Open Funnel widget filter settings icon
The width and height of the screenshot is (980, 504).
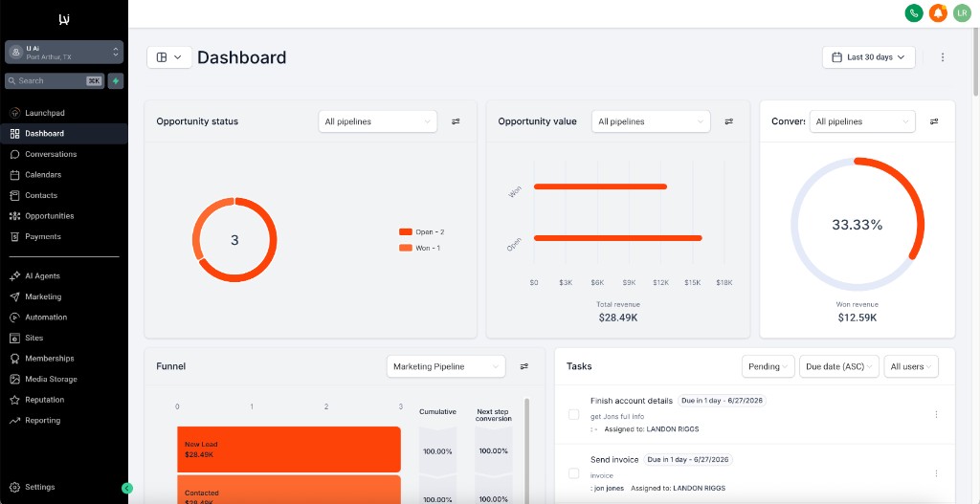tap(524, 366)
